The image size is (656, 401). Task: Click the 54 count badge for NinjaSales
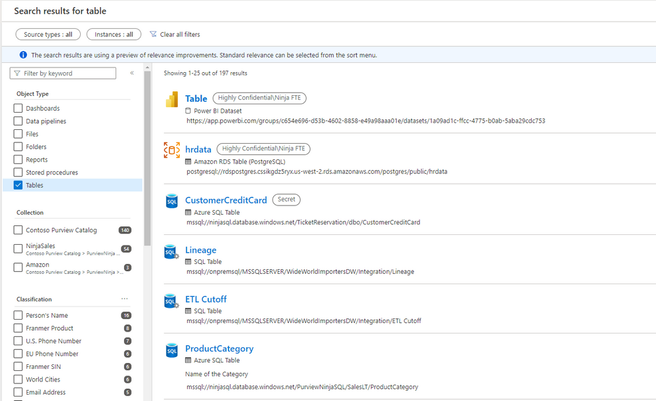(x=126, y=249)
